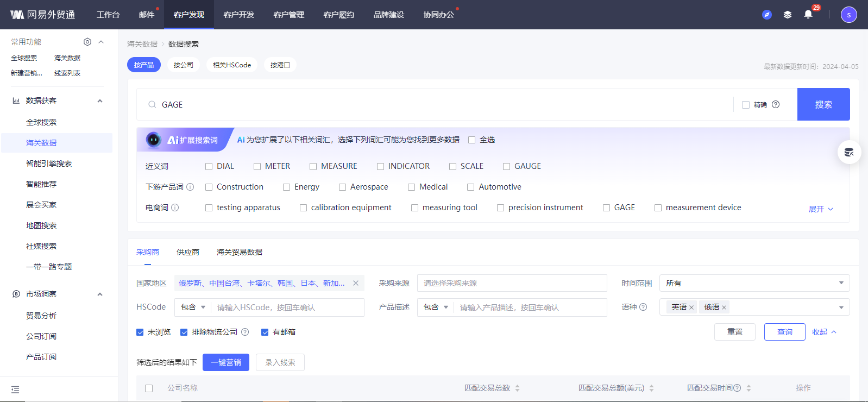Click the floating data assistant icon
This screenshot has width=868, height=402.
point(849,152)
